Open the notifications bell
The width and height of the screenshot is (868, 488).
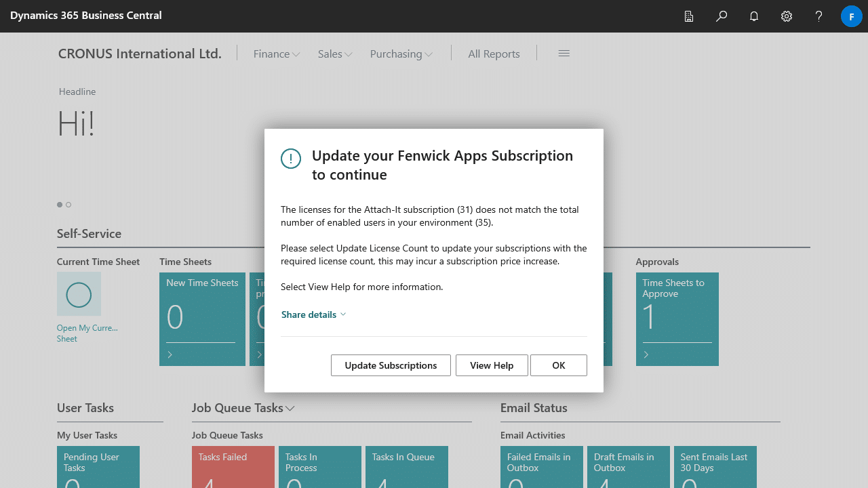pyautogui.click(x=754, y=16)
